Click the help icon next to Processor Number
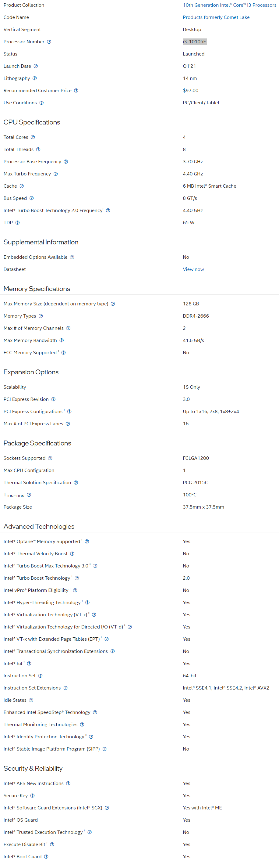Image resolution: width=279 pixels, height=868 pixels. point(49,42)
